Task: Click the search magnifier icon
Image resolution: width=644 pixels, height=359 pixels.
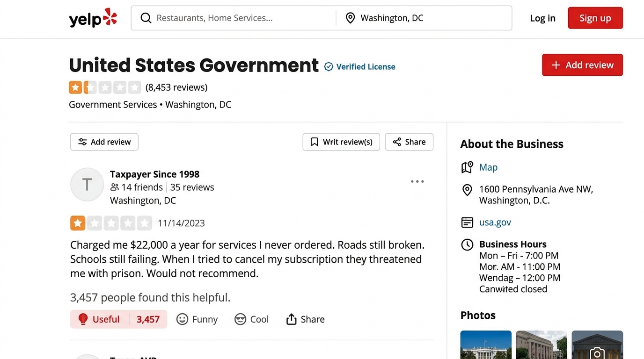Action: click(146, 18)
